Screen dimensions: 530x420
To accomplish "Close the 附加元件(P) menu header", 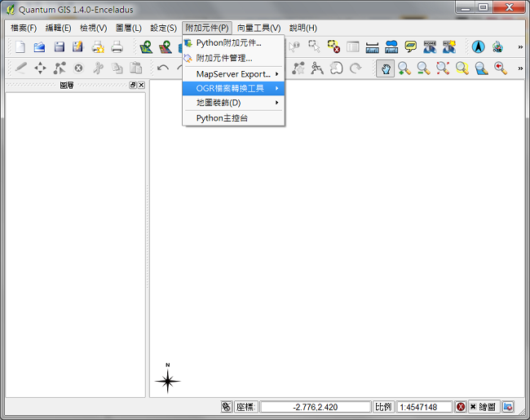I will [207, 28].
